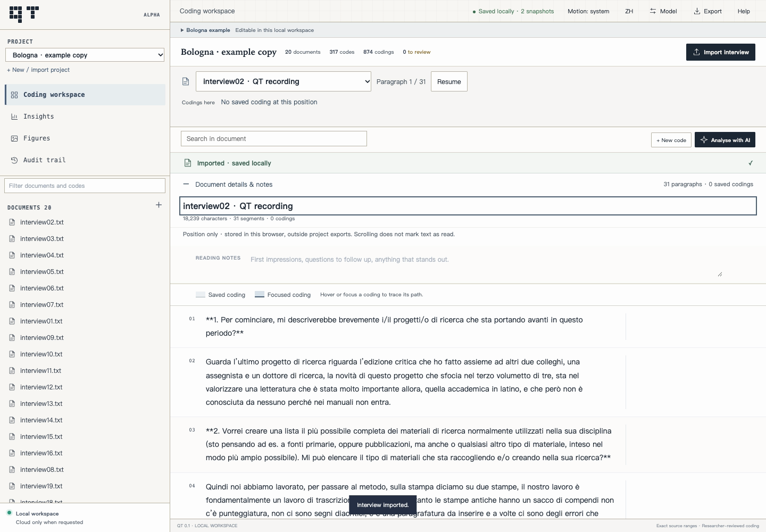The image size is (766, 532).
Task: Toggle Motion: system setting
Action: (588, 11)
